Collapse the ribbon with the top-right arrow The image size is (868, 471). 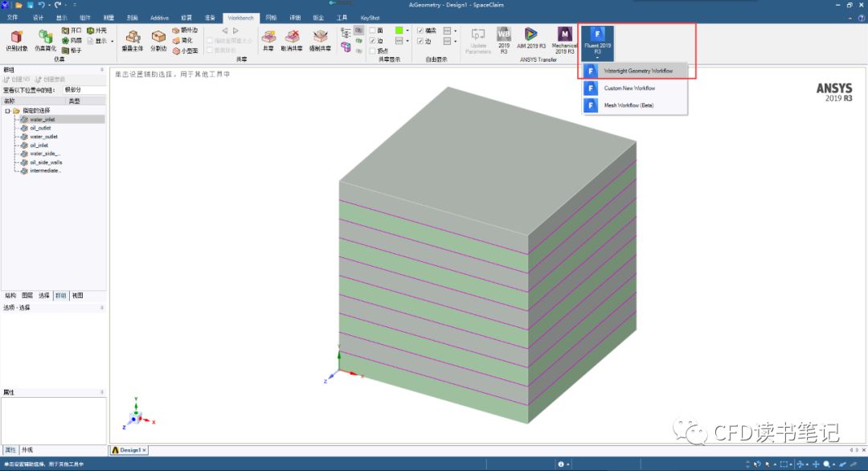[x=850, y=18]
